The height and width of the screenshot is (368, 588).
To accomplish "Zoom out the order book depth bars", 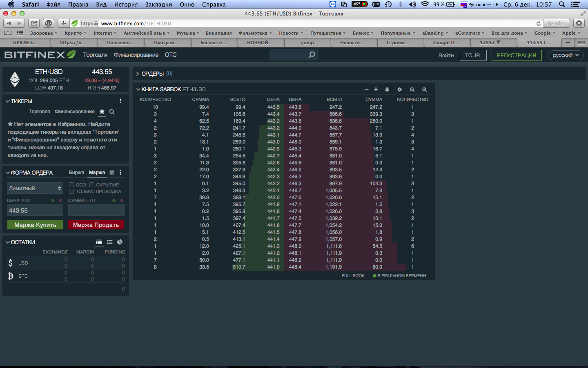I will (412, 90).
